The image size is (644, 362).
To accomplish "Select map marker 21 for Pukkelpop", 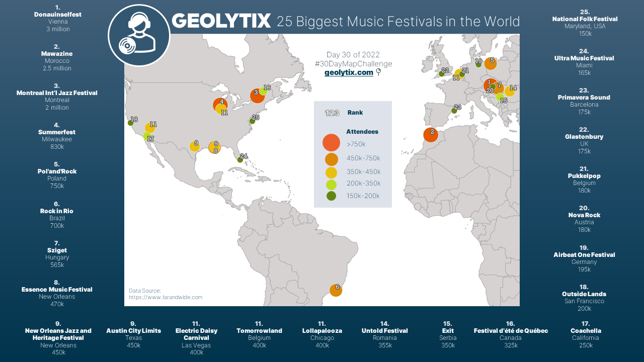I will pos(462,74).
